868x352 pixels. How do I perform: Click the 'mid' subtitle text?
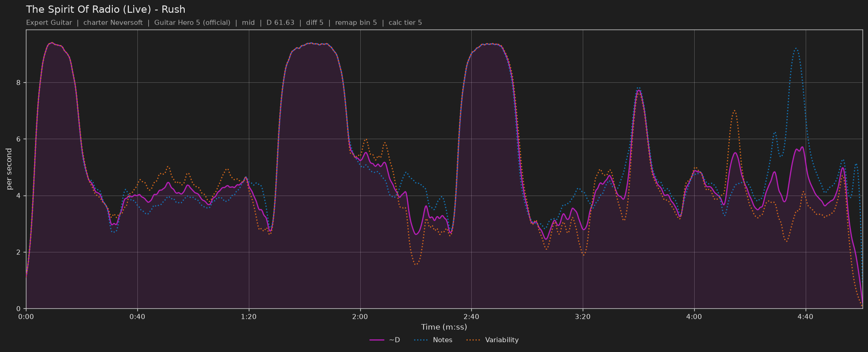point(248,23)
